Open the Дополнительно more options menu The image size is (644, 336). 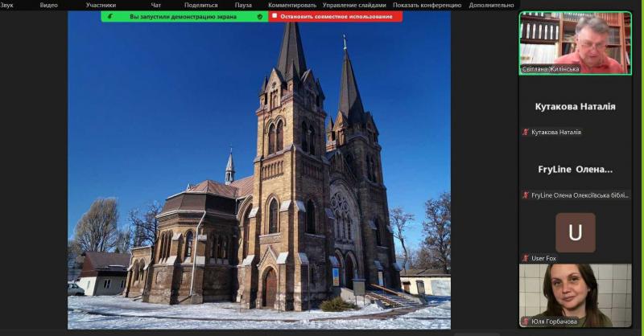pyautogui.click(x=491, y=6)
